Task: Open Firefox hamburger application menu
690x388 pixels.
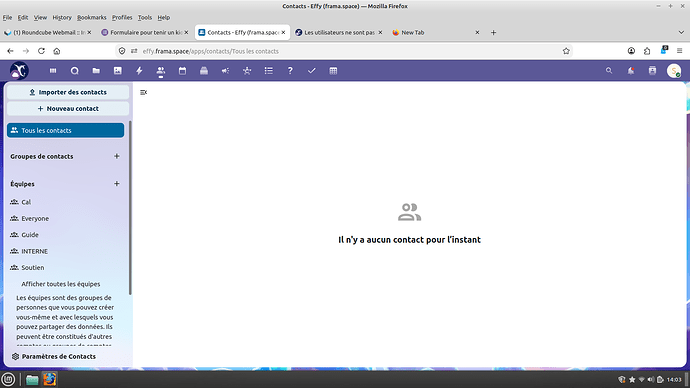Action: coord(679,51)
